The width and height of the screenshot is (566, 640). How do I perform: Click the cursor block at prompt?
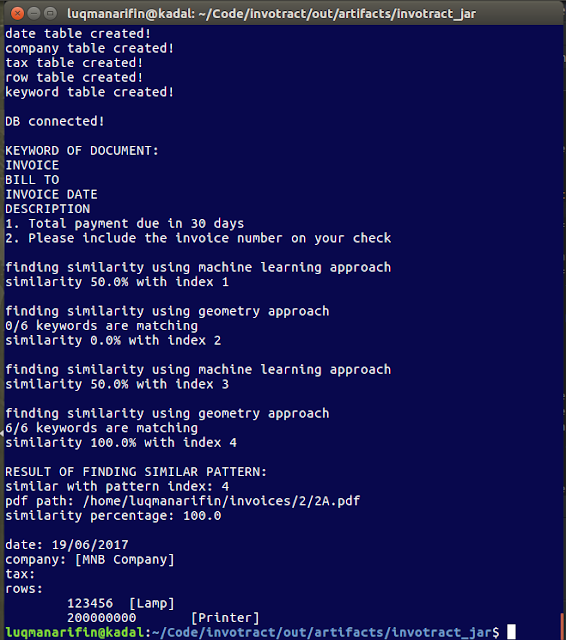coord(511,632)
